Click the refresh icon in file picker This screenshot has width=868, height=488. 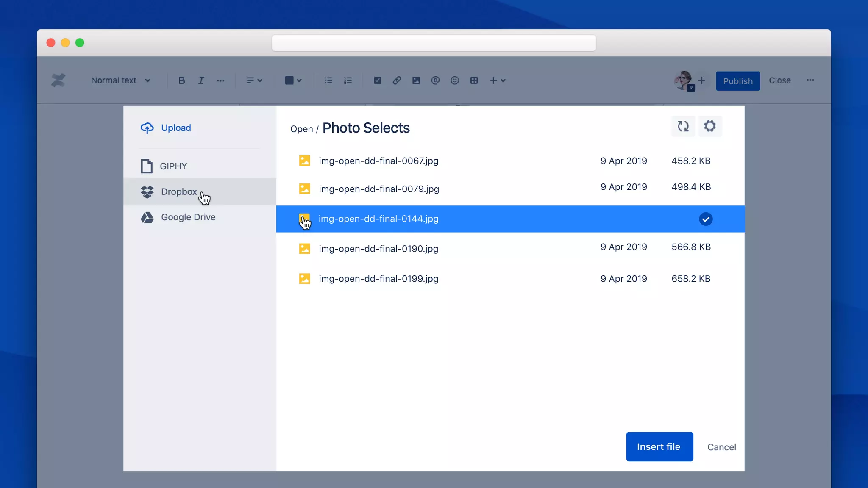683,126
